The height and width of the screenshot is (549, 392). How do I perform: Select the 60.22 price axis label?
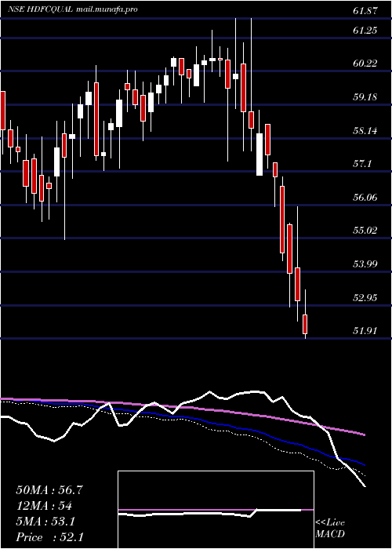click(365, 64)
